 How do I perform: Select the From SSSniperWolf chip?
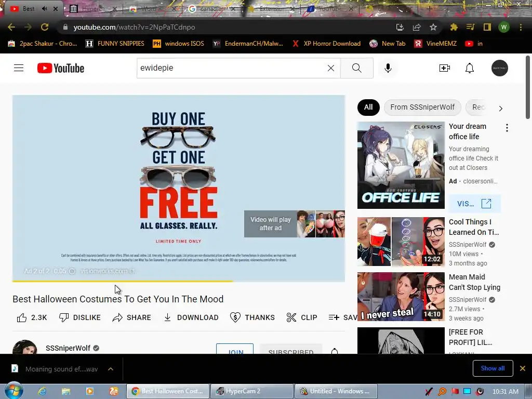[422, 107]
